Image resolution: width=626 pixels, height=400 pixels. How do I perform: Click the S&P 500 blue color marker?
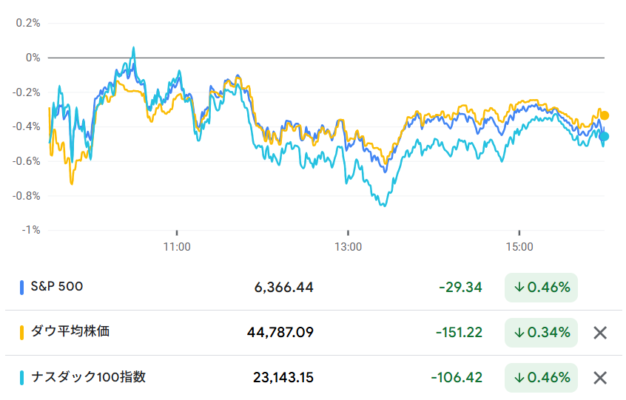[x=22, y=287]
